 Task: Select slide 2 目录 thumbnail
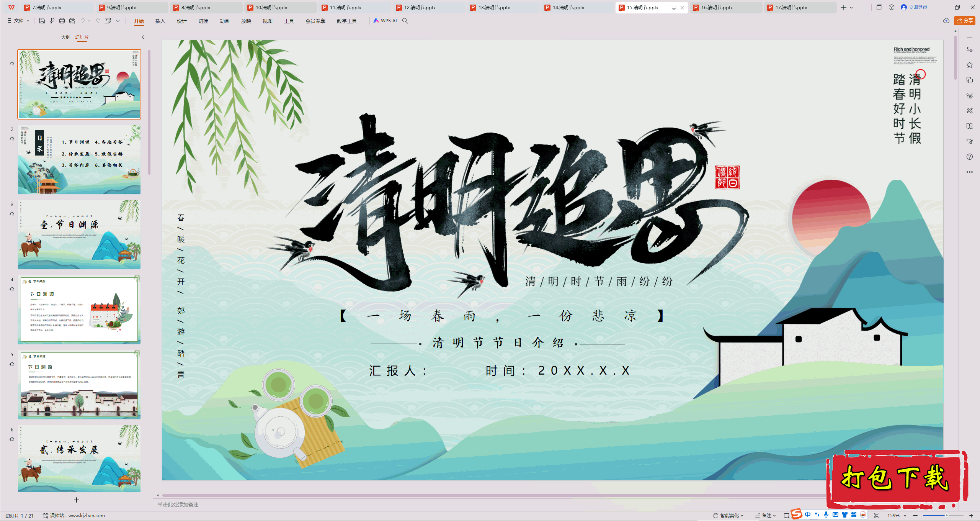(x=79, y=159)
